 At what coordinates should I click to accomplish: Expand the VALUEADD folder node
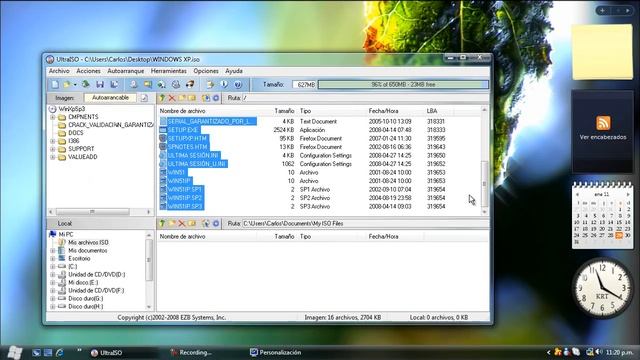53,157
